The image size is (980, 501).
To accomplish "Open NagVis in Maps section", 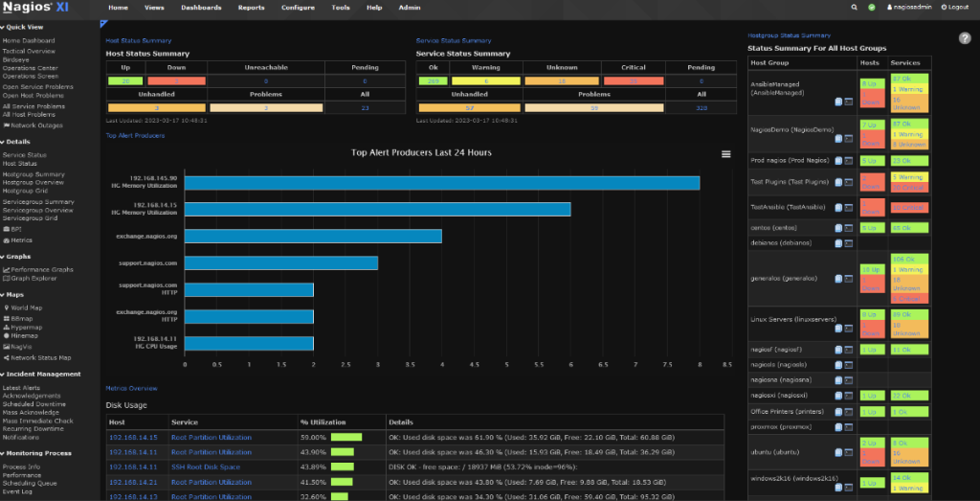I will pyautogui.click(x=17, y=346).
